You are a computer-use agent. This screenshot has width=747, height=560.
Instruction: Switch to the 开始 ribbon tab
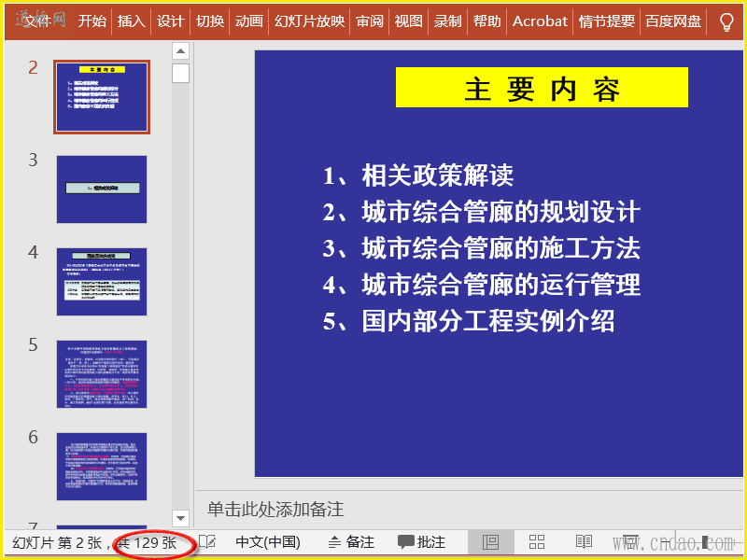(x=92, y=21)
